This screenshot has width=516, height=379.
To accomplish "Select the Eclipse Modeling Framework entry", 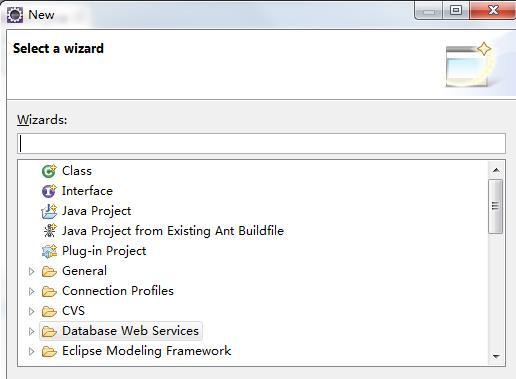I will (x=146, y=351).
